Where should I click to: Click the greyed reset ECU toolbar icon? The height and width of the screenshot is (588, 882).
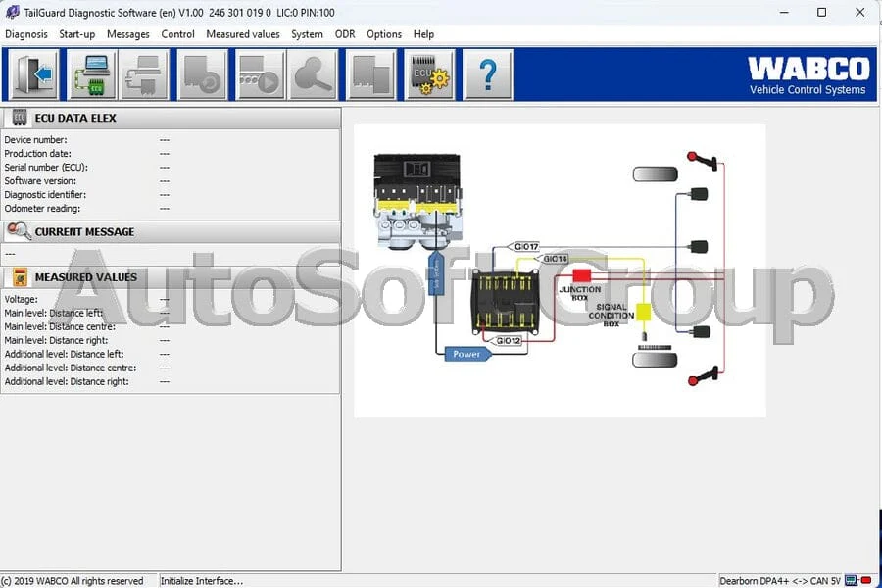203,74
